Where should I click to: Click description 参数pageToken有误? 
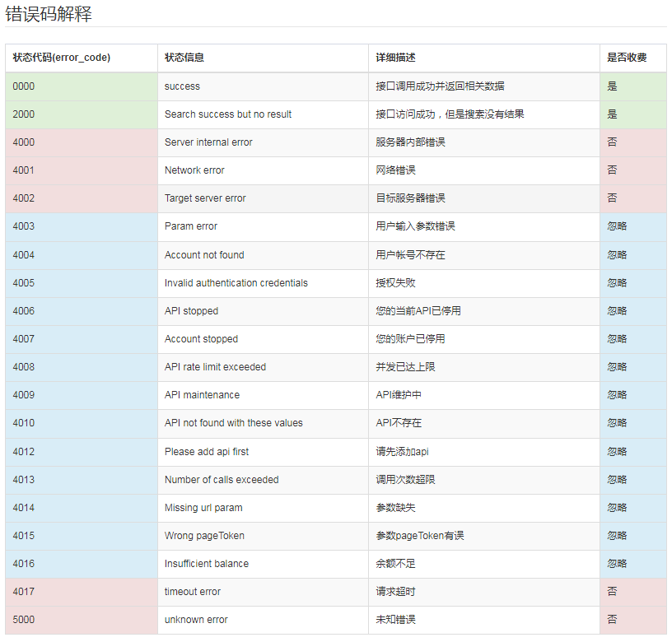click(419, 536)
